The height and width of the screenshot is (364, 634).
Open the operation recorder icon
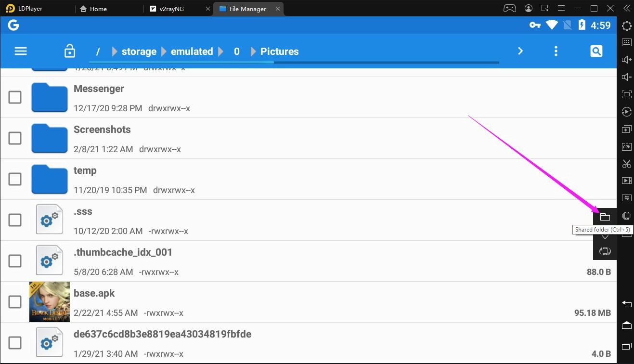[626, 112]
